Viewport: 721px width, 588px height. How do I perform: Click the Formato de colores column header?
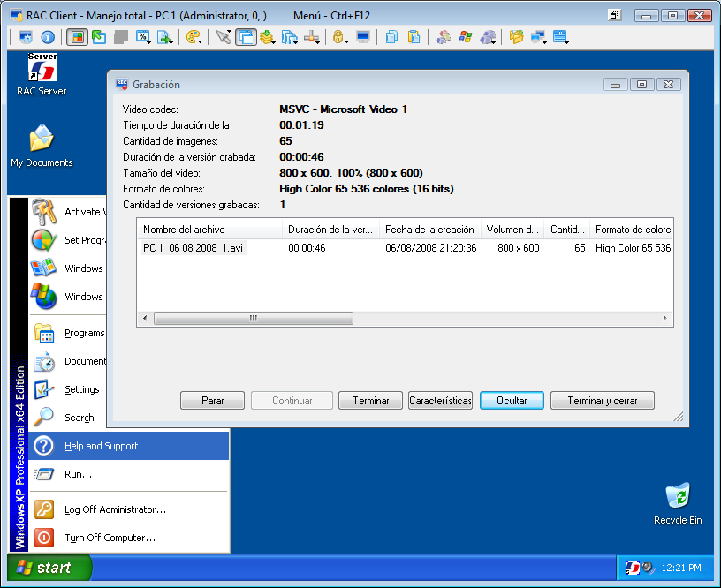click(632, 229)
